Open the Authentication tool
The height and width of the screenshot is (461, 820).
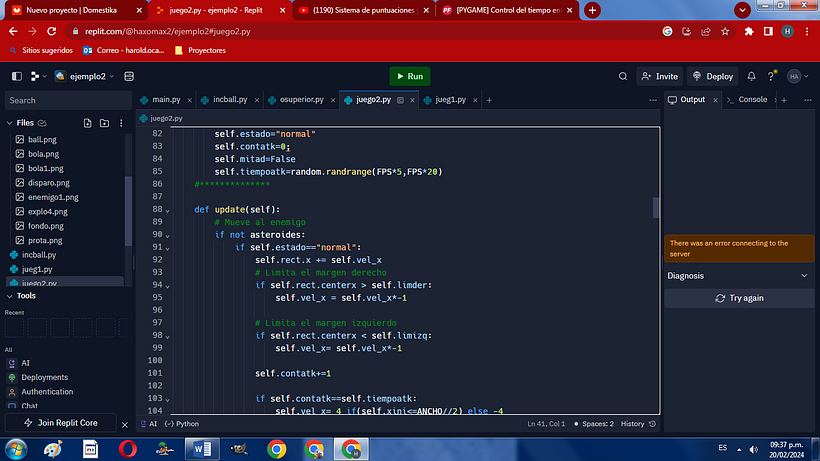click(47, 391)
